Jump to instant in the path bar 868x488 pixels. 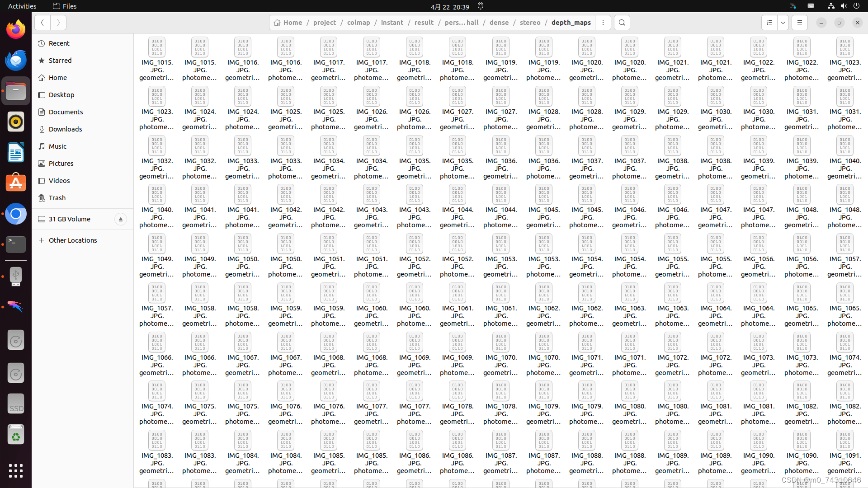click(x=392, y=23)
